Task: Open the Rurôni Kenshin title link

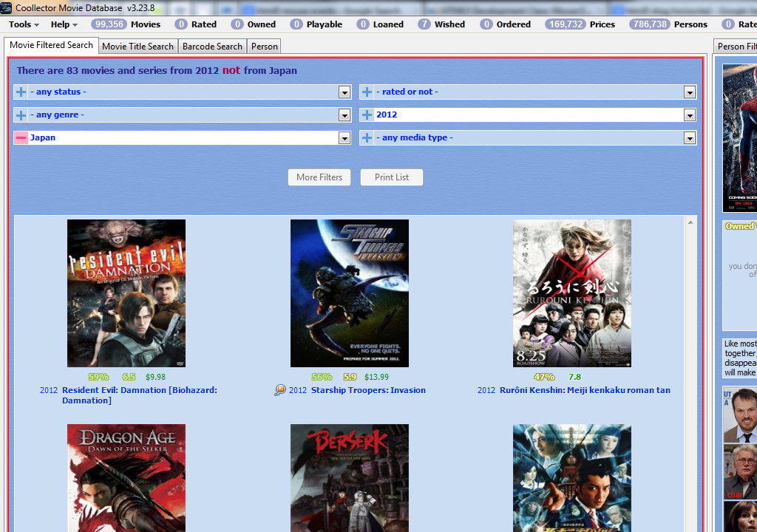Action: point(585,390)
